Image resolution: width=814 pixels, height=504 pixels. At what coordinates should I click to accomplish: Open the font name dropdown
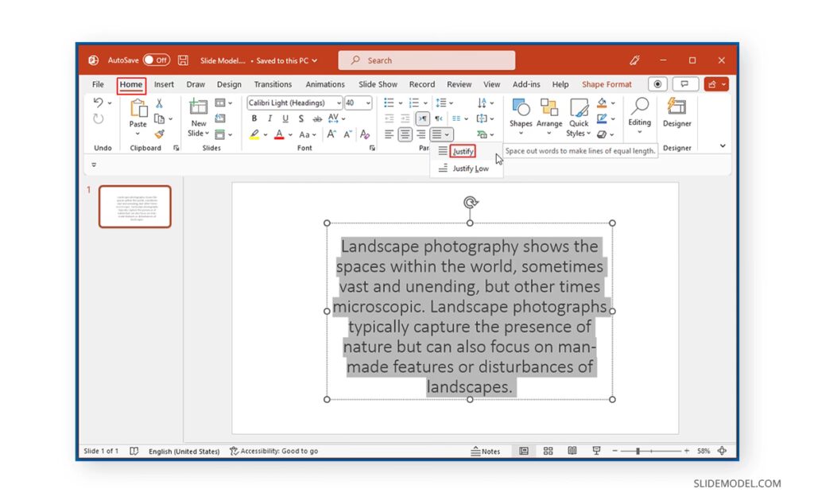(339, 103)
